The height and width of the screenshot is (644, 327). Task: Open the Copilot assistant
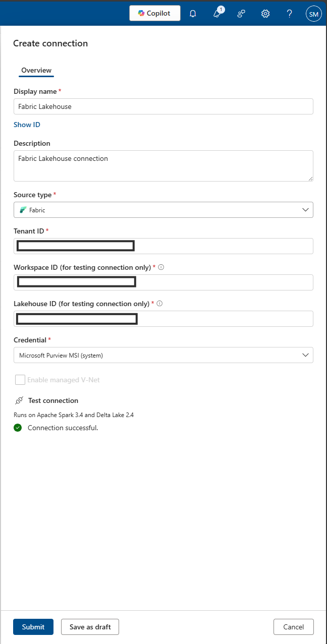pyautogui.click(x=154, y=13)
